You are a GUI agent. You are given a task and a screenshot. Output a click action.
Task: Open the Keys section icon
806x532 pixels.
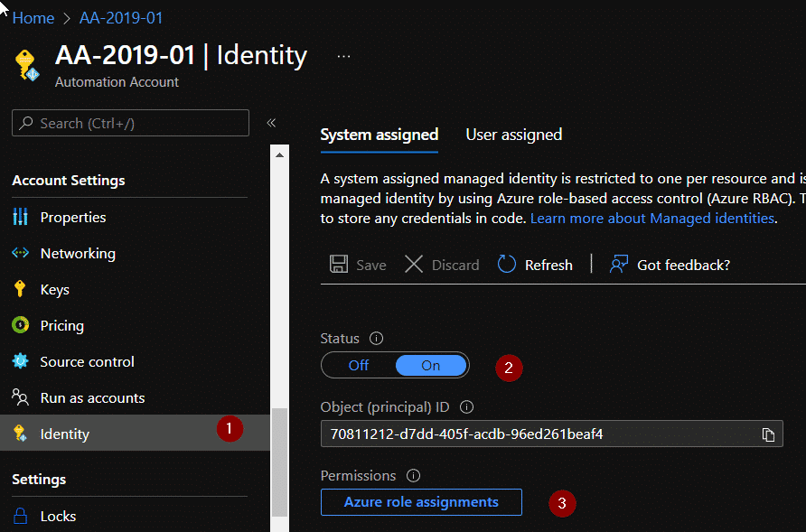[x=20, y=289]
